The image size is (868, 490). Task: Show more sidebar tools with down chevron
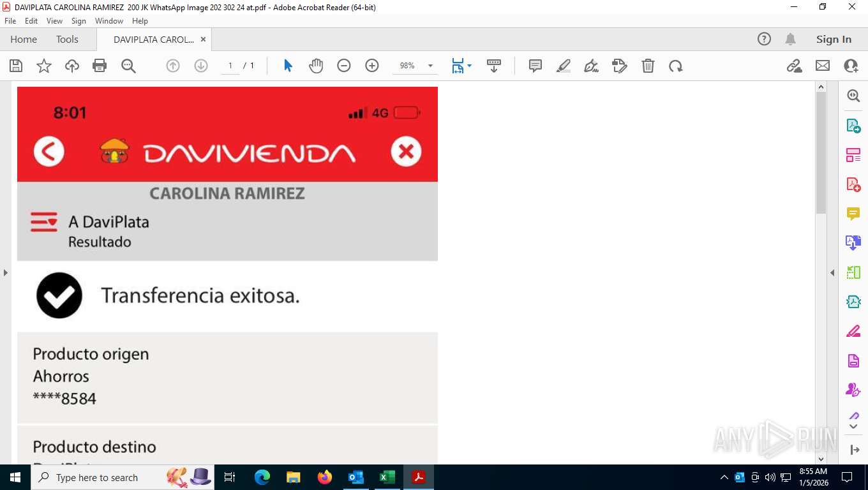[x=853, y=426]
